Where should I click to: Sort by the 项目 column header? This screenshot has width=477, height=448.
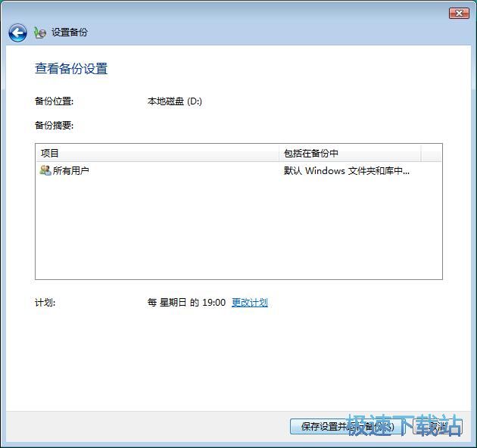157,153
